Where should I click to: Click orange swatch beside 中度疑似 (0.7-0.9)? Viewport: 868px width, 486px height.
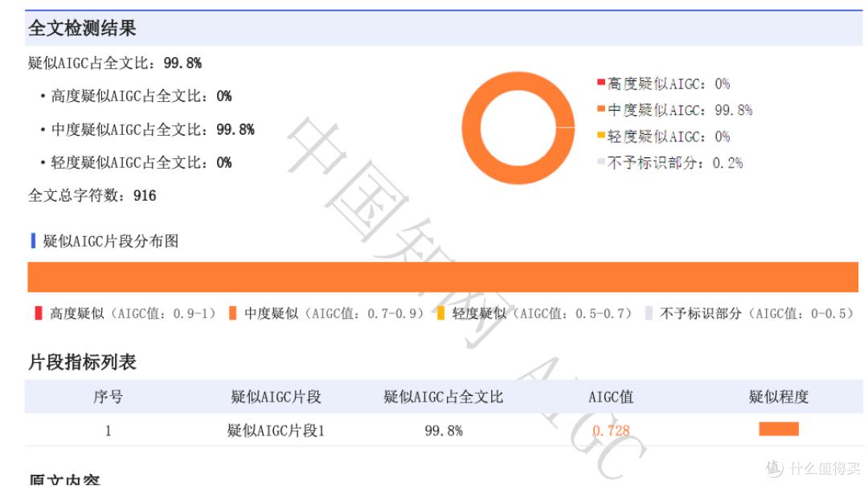point(232,313)
